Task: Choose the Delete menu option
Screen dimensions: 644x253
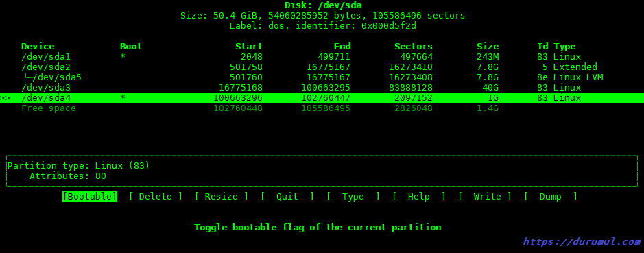Action: [x=155, y=197]
